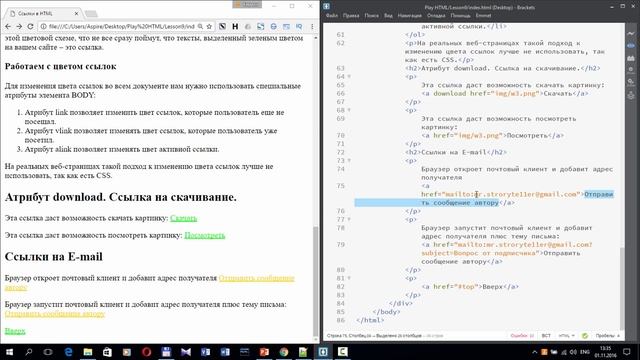Image resolution: width=640 pixels, height=360 pixels.
Task: Click the zoom magnifier in address bar
Action: pyautogui.click(x=200, y=26)
